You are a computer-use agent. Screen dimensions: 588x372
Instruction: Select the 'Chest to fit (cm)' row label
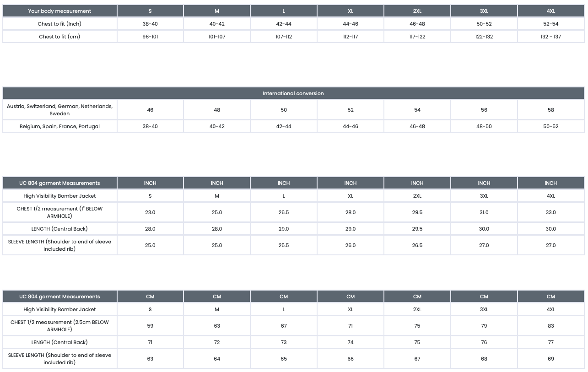(59, 37)
